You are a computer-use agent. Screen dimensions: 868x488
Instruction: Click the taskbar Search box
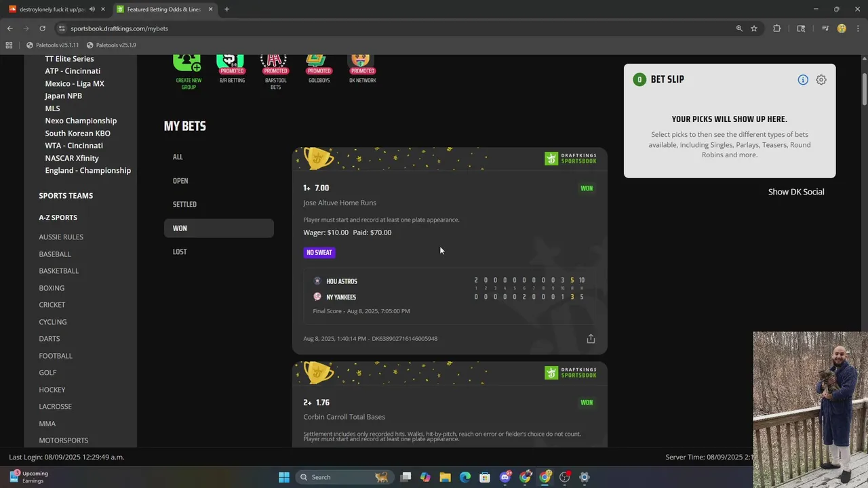344,477
